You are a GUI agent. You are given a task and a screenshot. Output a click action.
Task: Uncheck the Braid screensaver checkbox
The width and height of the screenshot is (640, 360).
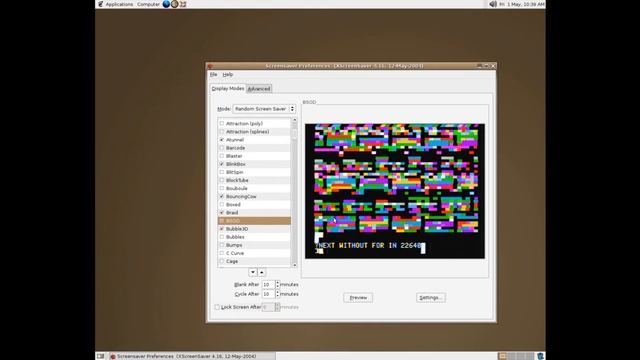(x=222, y=213)
